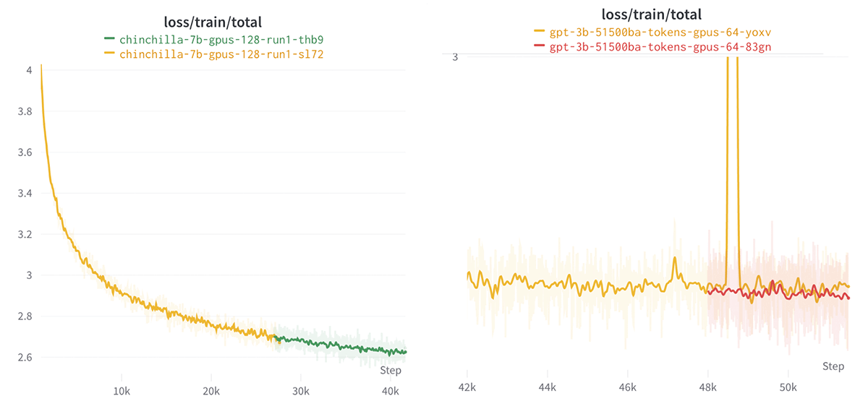The width and height of the screenshot is (868, 409).
Task: Click the 50k tick on right chart
Action: 788,387
